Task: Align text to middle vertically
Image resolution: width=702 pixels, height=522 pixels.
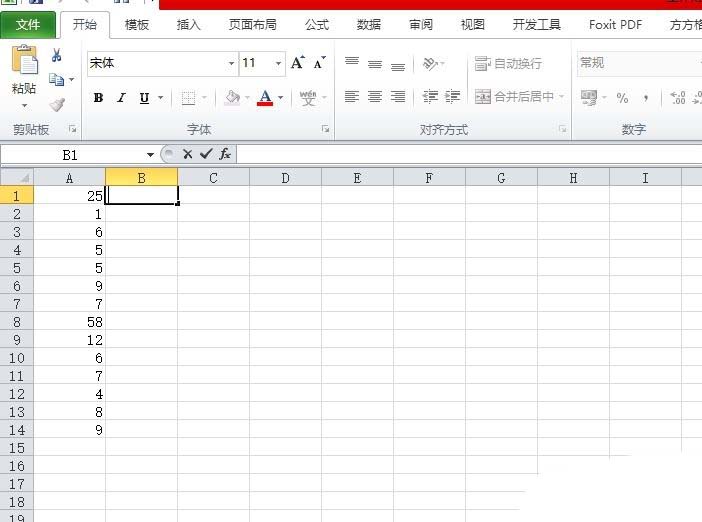Action: [x=375, y=63]
